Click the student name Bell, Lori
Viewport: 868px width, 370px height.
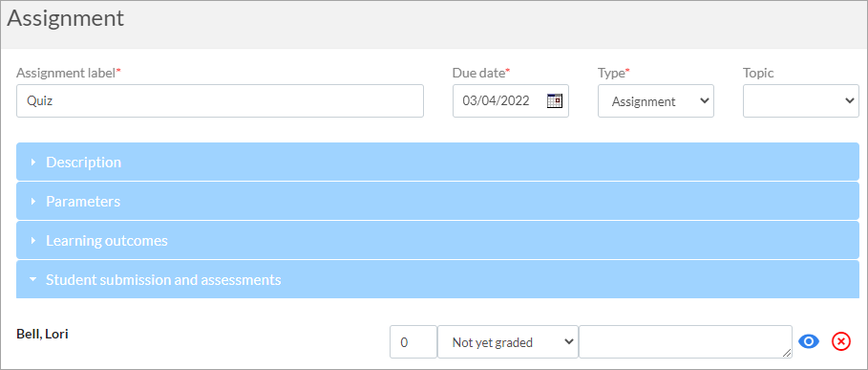[x=43, y=335]
